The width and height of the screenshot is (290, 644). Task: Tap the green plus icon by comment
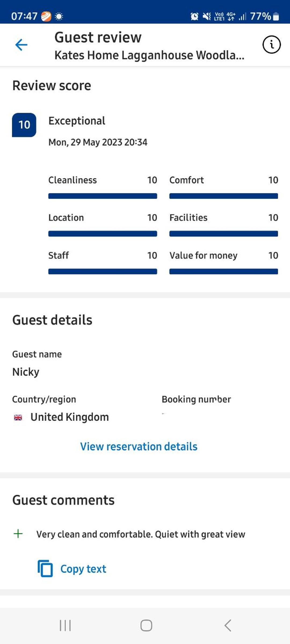point(18,534)
